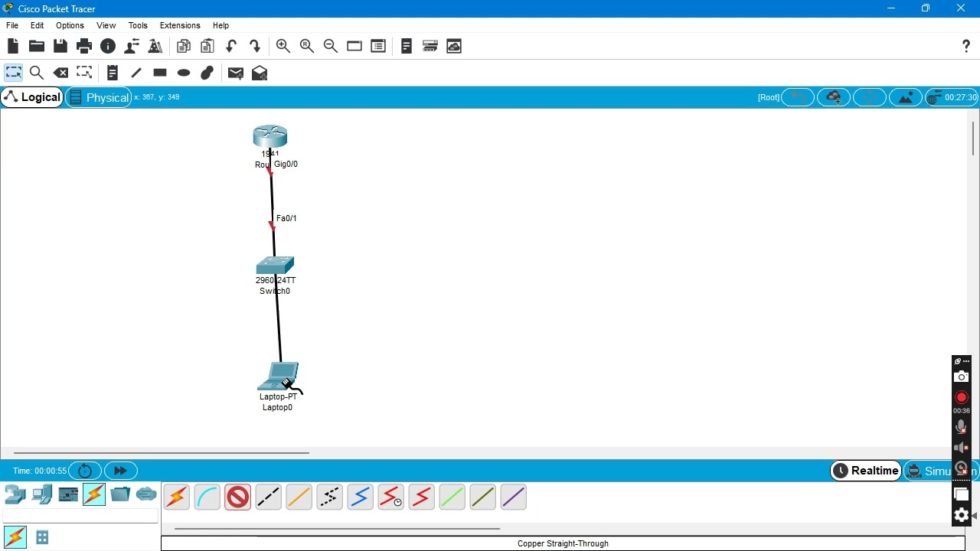980x551 pixels.
Task: Select Components category
Action: coord(68,494)
